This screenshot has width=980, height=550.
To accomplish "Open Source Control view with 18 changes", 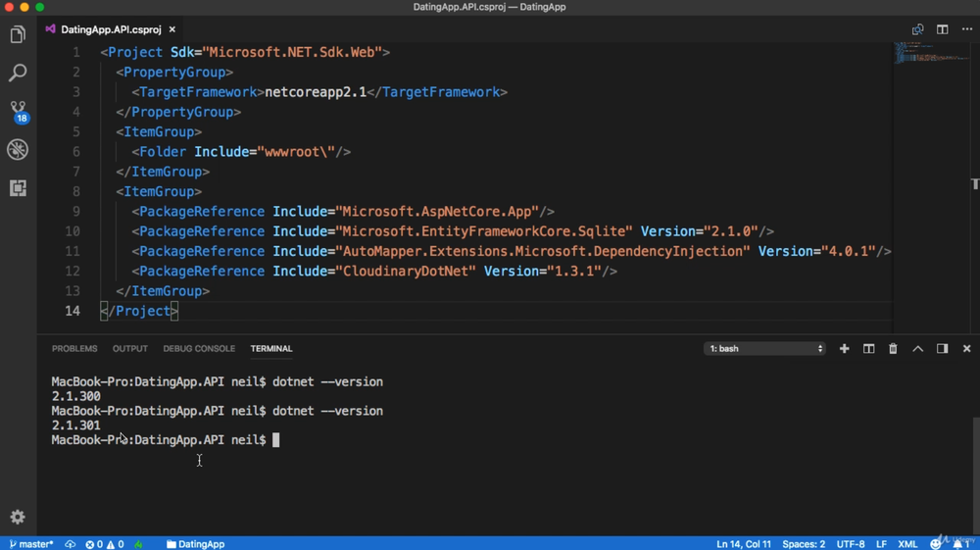I will tap(18, 111).
